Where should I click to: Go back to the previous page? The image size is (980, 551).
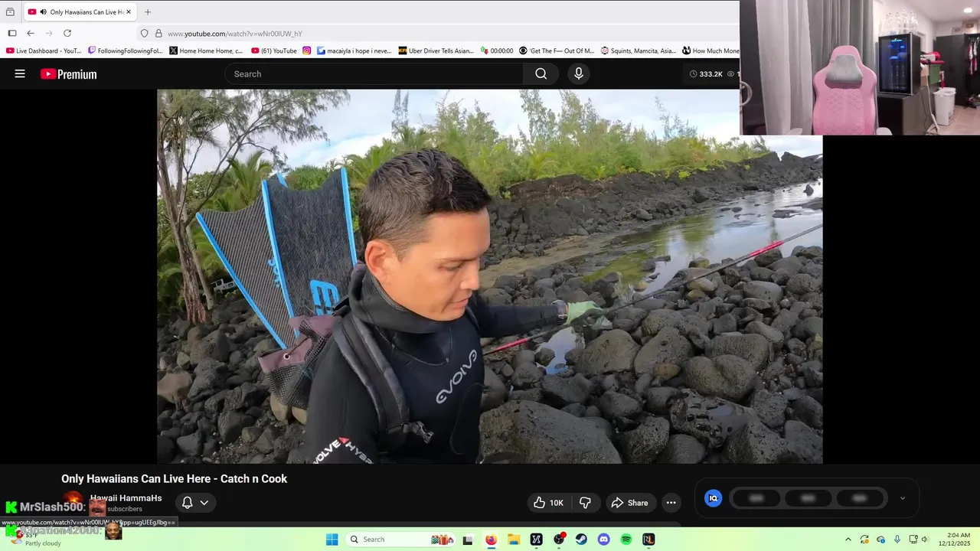(x=31, y=34)
